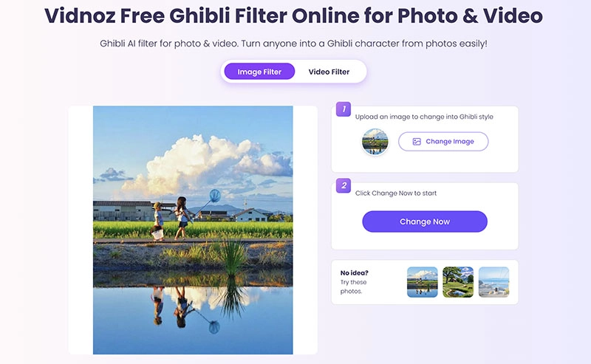Click the step 1 number badge
Viewport: 591px width, 364px height.
pos(344,109)
